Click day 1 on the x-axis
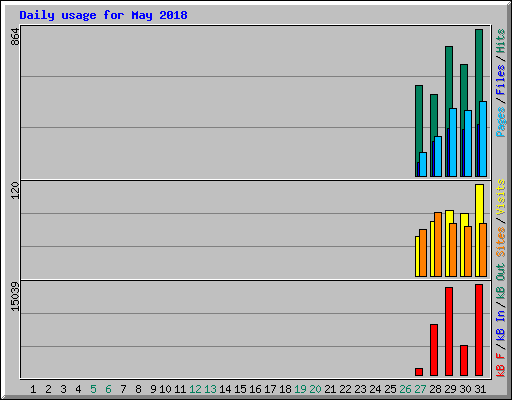This screenshot has height=400, width=512. (x=33, y=389)
